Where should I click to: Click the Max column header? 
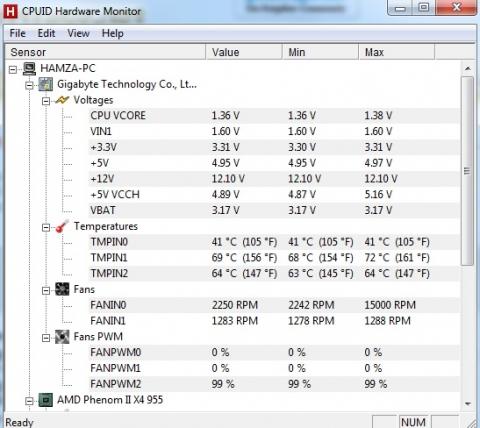(397, 52)
